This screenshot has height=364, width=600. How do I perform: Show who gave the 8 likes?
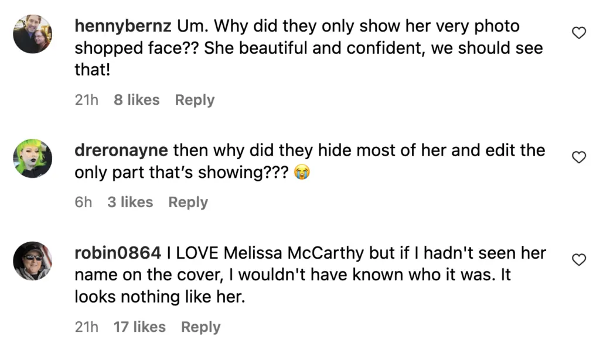(137, 100)
